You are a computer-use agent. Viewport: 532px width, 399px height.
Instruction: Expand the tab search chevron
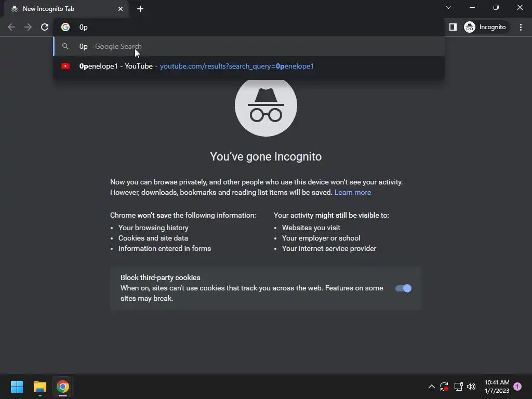(x=448, y=7)
